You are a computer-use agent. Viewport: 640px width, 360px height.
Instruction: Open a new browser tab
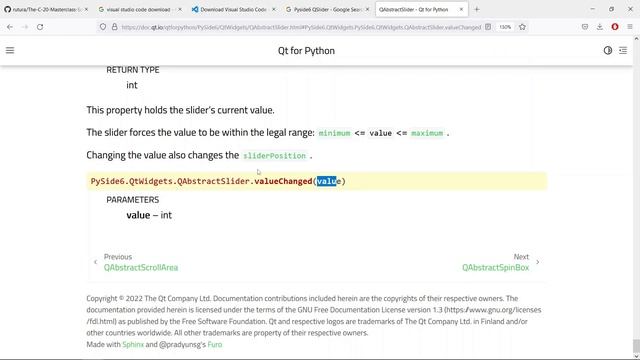point(477,9)
